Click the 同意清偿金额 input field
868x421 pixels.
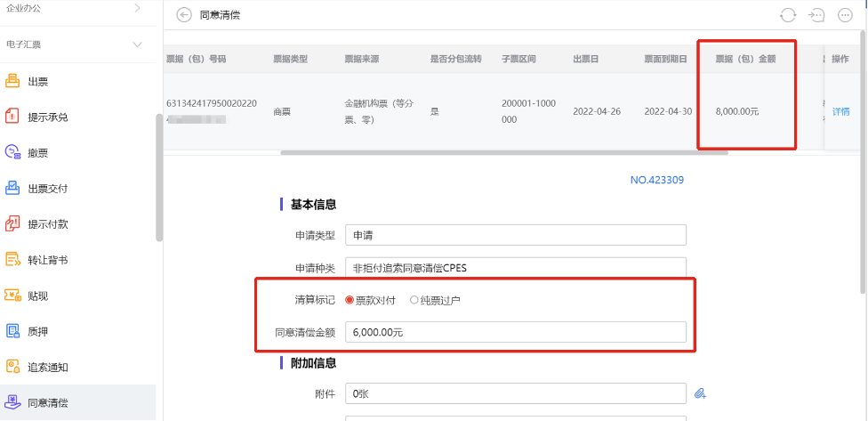[516, 332]
